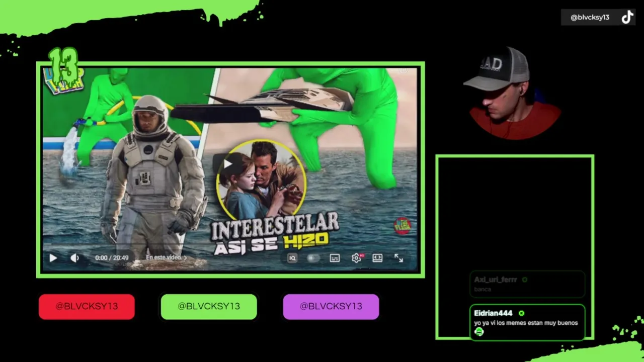
Task: Turn on subtitles with the captions icon
Action: (x=335, y=258)
